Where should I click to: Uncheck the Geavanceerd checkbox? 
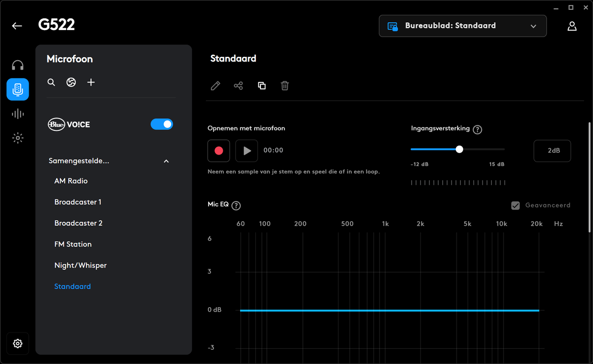click(x=515, y=205)
